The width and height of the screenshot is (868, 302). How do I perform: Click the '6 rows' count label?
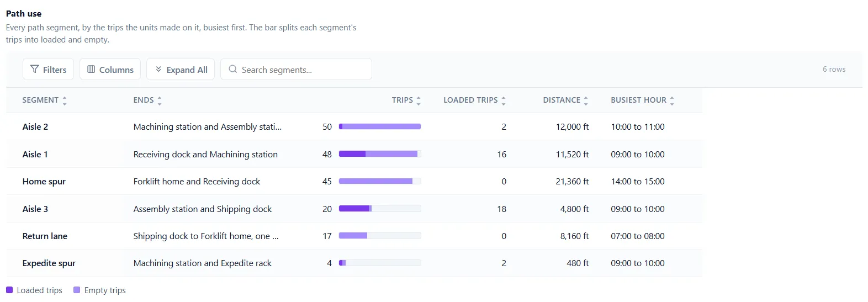834,69
